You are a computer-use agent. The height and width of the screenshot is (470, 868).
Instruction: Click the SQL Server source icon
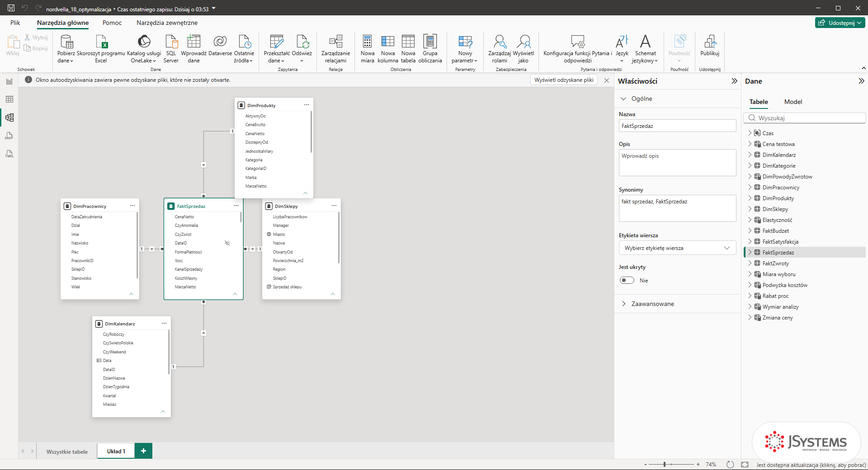(171, 42)
